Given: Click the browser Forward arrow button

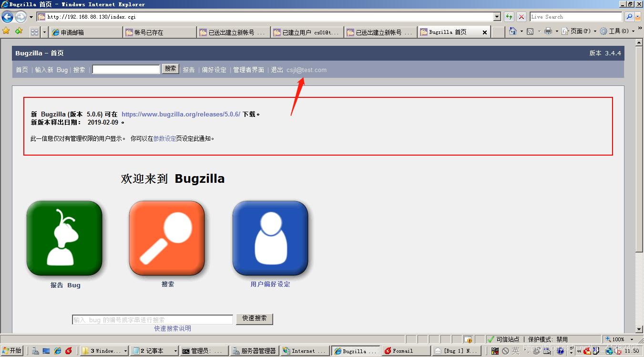Looking at the screenshot, I should click(20, 17).
